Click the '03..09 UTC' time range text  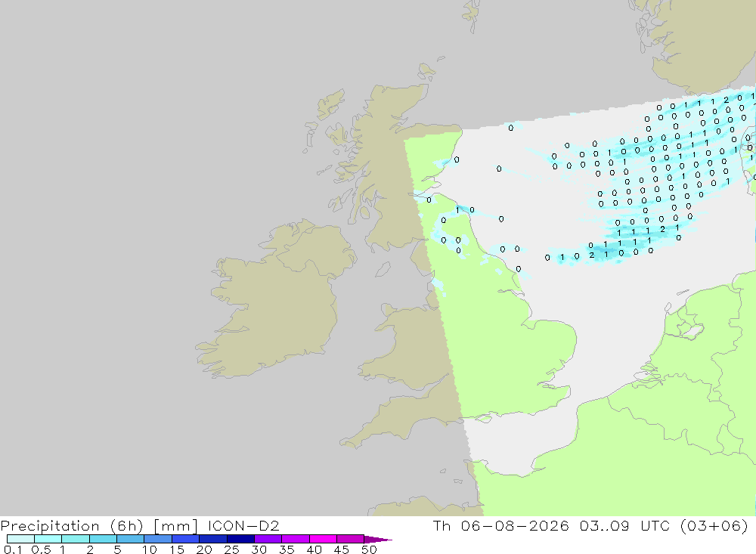click(624, 525)
